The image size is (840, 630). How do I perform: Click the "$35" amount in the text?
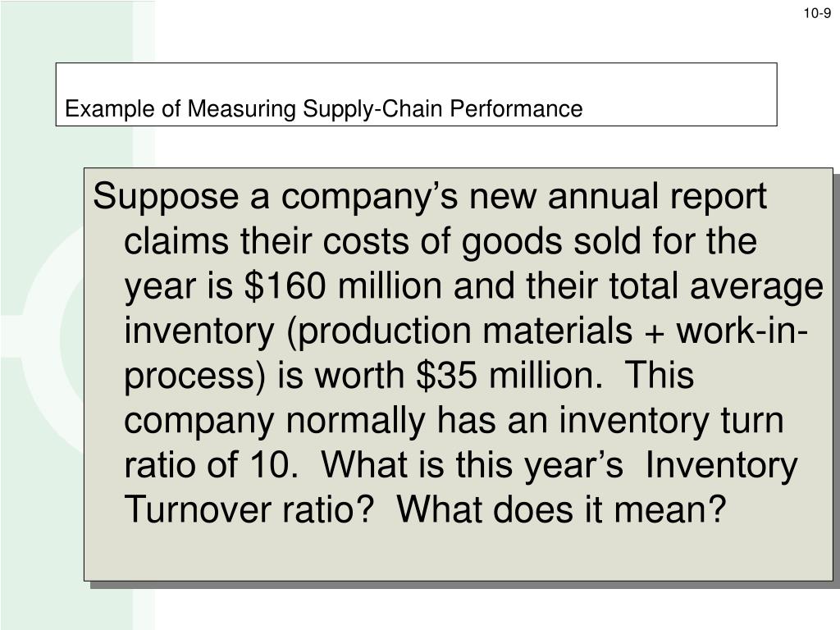(x=446, y=375)
